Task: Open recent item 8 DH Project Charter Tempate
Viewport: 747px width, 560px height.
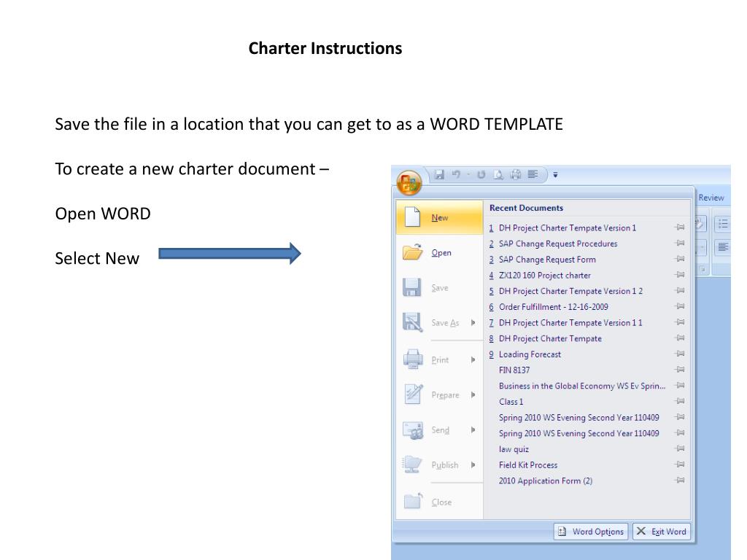Action: (x=550, y=338)
